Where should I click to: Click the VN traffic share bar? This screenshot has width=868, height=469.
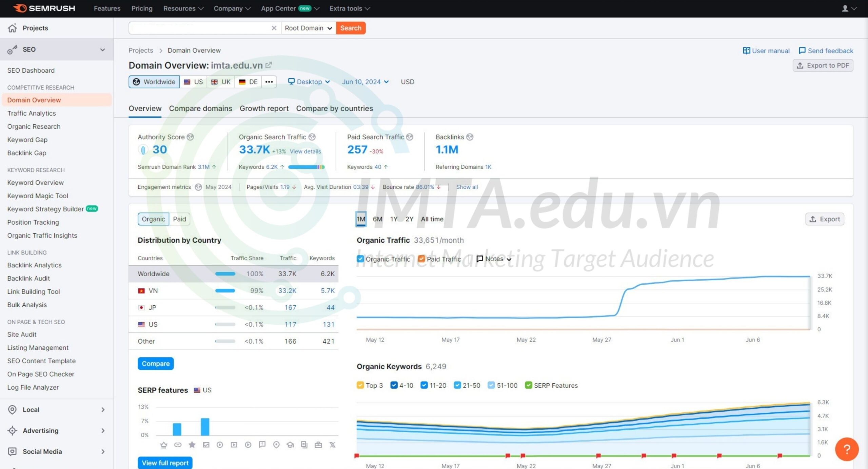[x=225, y=291]
